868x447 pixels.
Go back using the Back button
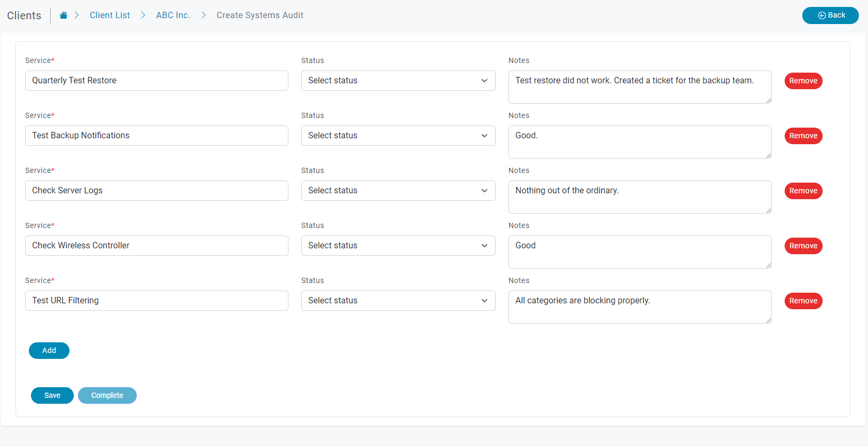[x=830, y=15]
